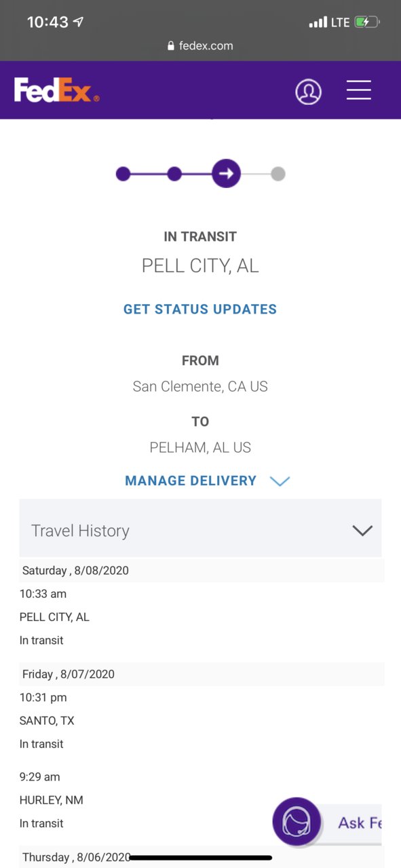Tap the first purple progress dot

tap(123, 174)
